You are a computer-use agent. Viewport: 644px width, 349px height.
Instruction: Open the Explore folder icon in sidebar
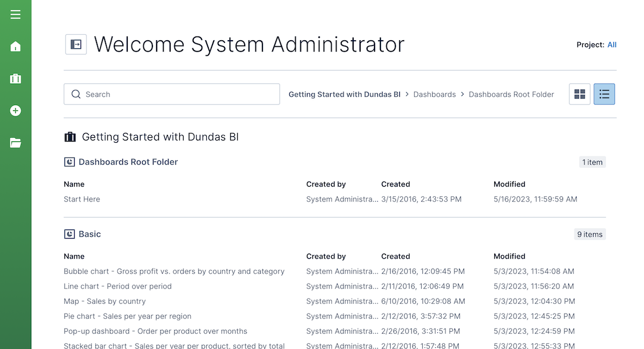pyautogui.click(x=16, y=143)
